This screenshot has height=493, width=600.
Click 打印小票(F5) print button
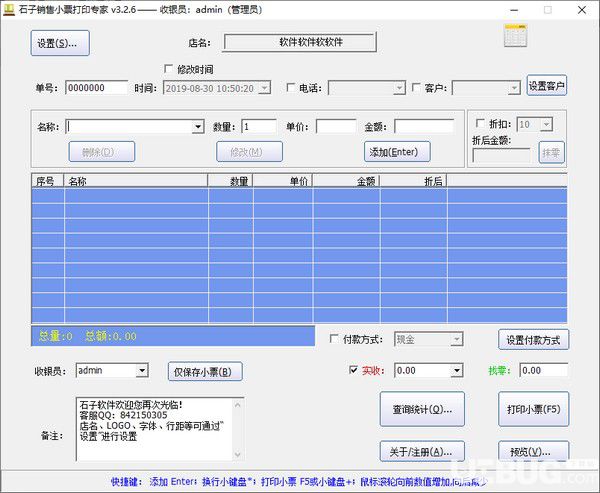click(x=533, y=409)
